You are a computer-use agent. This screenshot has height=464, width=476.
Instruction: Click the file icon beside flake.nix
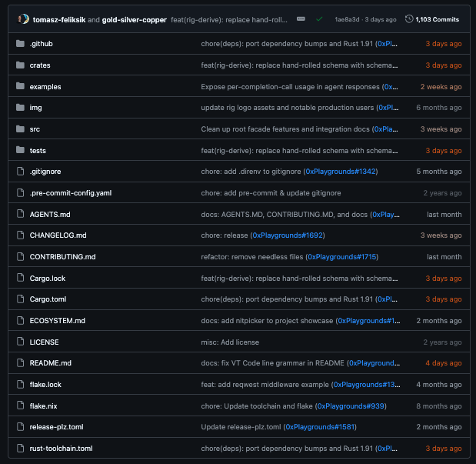pos(20,406)
